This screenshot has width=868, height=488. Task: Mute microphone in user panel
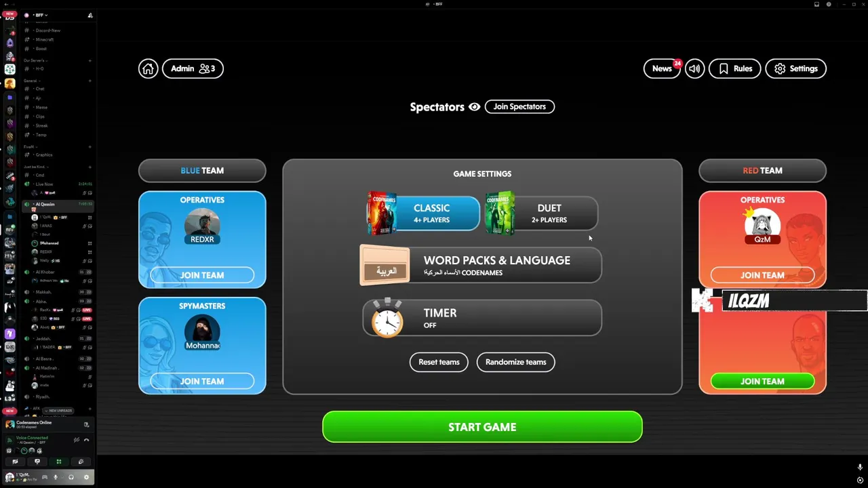56,477
